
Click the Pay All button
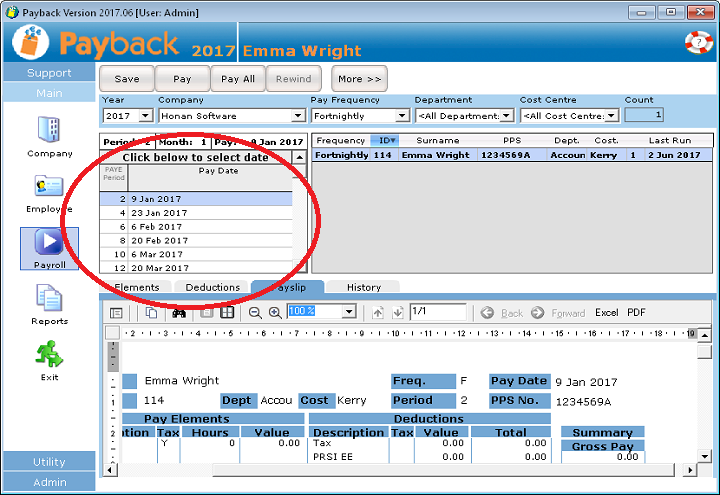point(238,79)
